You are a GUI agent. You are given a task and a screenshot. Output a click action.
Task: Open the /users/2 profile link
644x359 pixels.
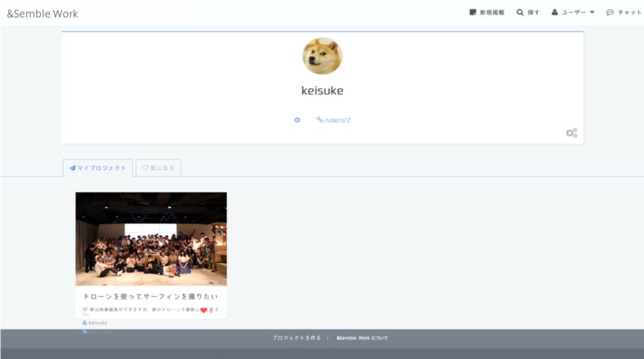tap(334, 120)
